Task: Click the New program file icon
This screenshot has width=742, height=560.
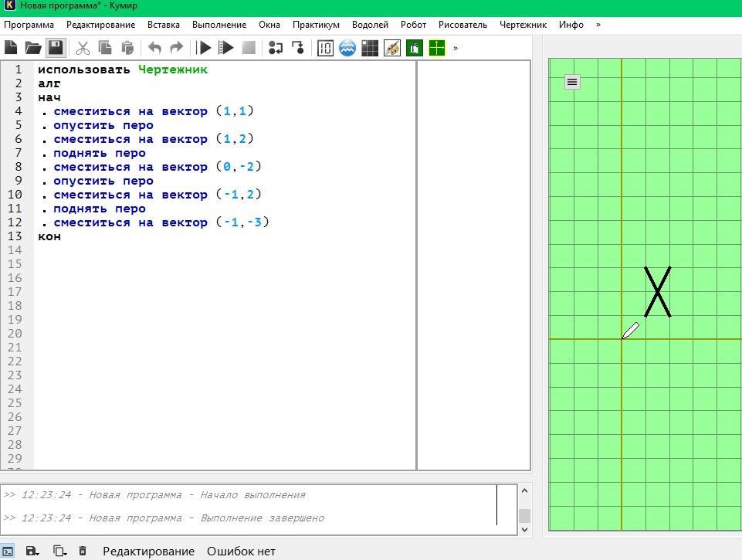Action: point(11,48)
